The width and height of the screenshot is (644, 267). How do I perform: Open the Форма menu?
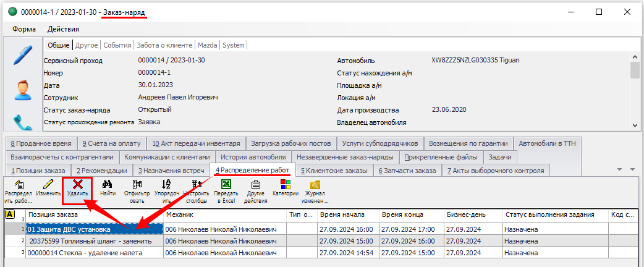coord(23,29)
